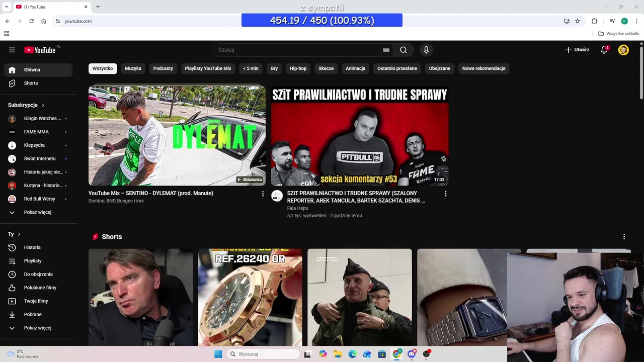Open the Ty section chevron
644x362 pixels.
[19, 234]
